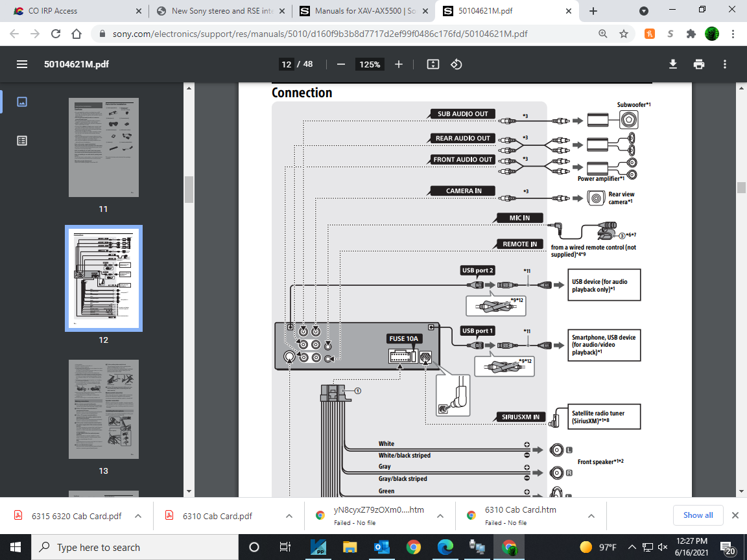Close the CO IRP Access tab

click(x=139, y=11)
